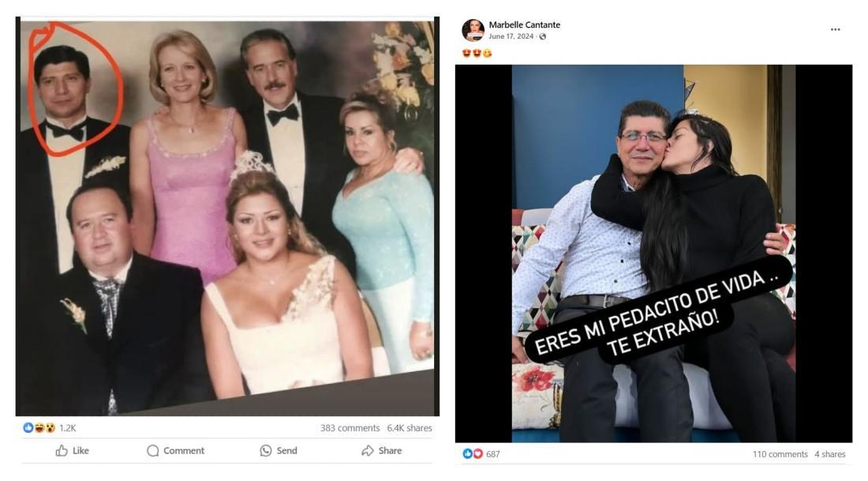Open the photo with text ERES MI PEDACITO
Screen dimensions: 868x481
(654, 254)
